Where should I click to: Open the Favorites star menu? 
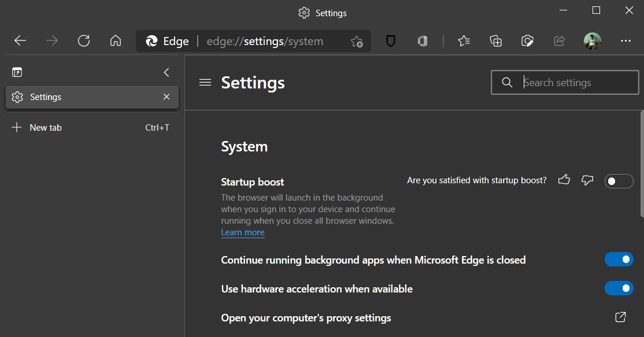click(464, 40)
